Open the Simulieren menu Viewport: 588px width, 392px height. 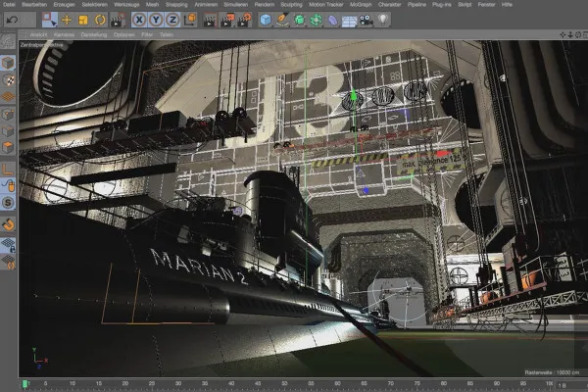pos(235,5)
